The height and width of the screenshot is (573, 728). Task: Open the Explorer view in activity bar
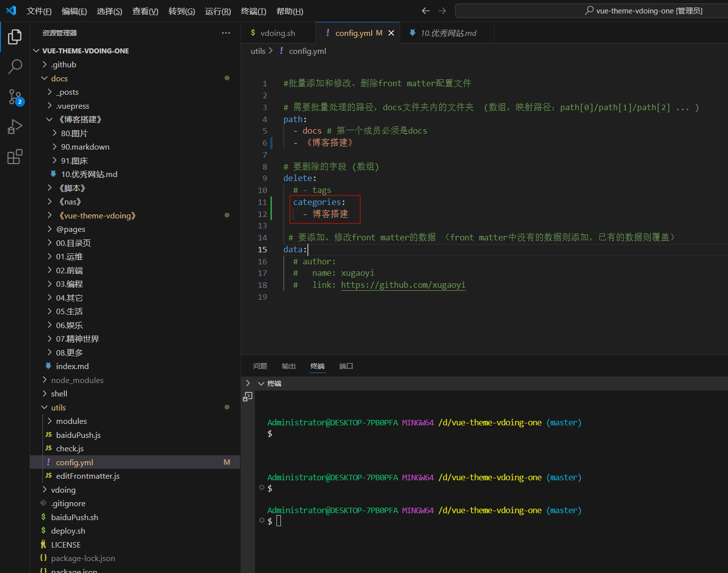pos(15,36)
